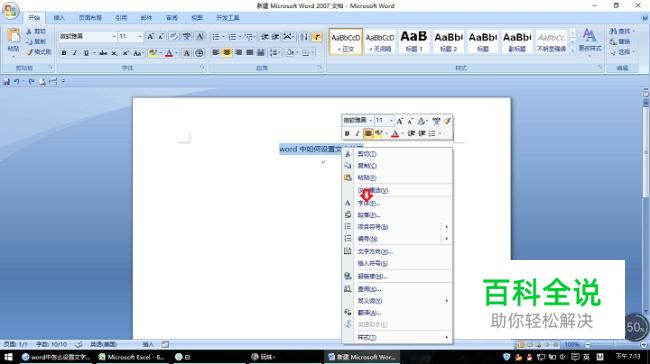Click the Multilevel List button in the ribbon
This screenshot has height=364, width=650.
coord(250,37)
